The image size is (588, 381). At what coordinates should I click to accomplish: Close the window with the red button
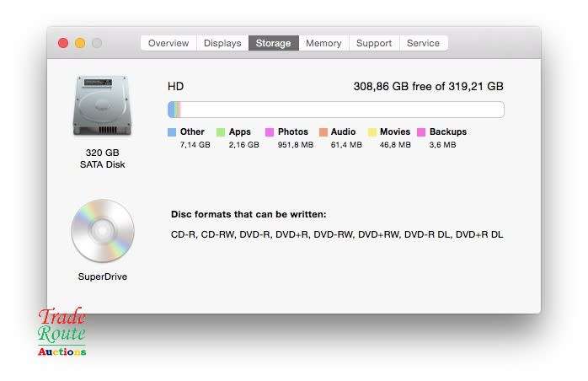click(x=63, y=43)
